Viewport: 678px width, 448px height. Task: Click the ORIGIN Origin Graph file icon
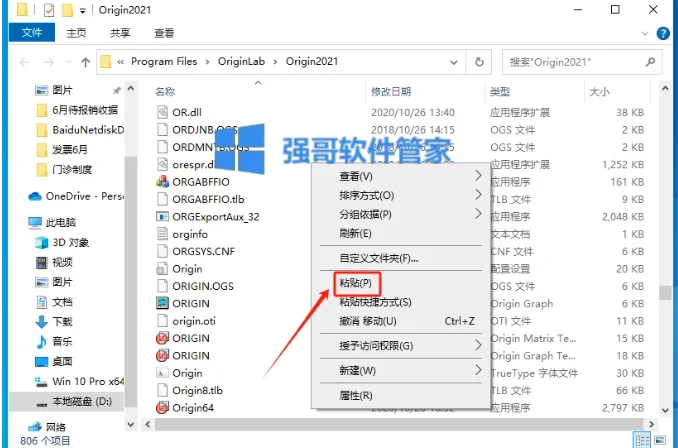click(162, 303)
